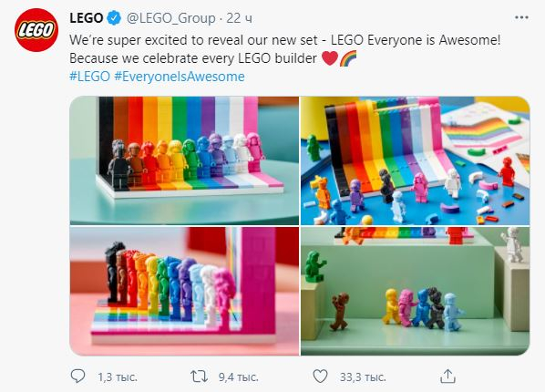
Task: Open the @LEGO_Group handle
Action: click(171, 18)
